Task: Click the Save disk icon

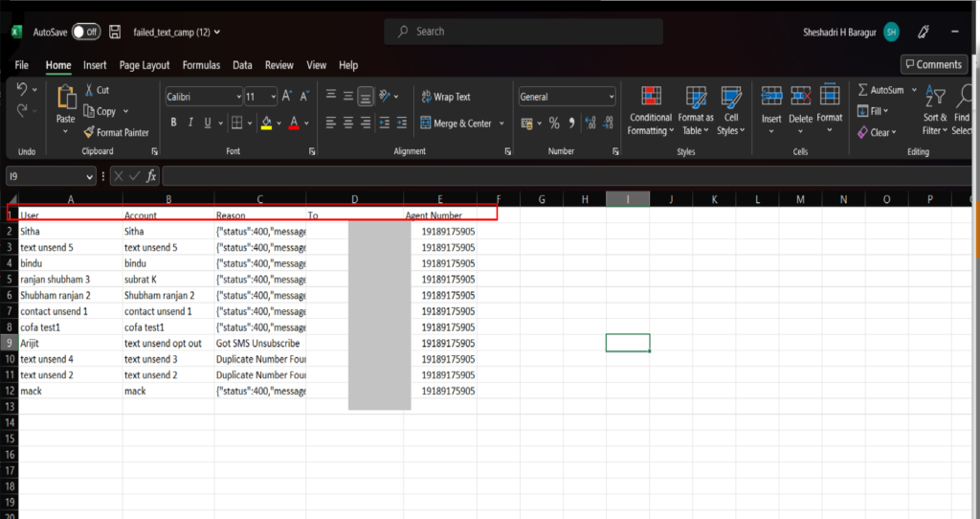Action: (x=115, y=32)
